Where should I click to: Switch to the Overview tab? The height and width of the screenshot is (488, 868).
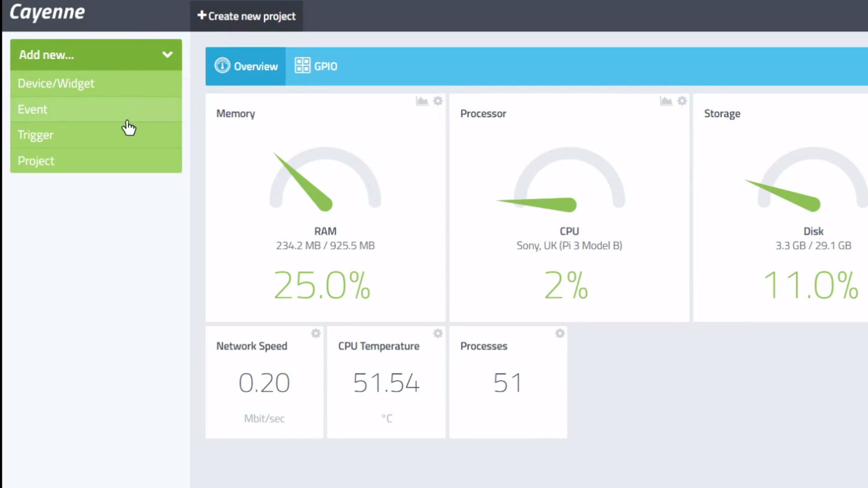pyautogui.click(x=245, y=66)
